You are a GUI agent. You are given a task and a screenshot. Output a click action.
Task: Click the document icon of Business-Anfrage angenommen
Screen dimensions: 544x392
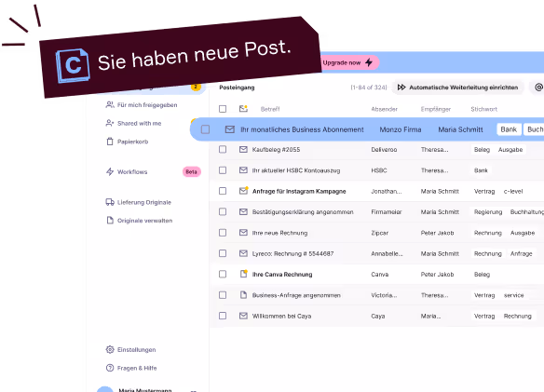click(243, 295)
